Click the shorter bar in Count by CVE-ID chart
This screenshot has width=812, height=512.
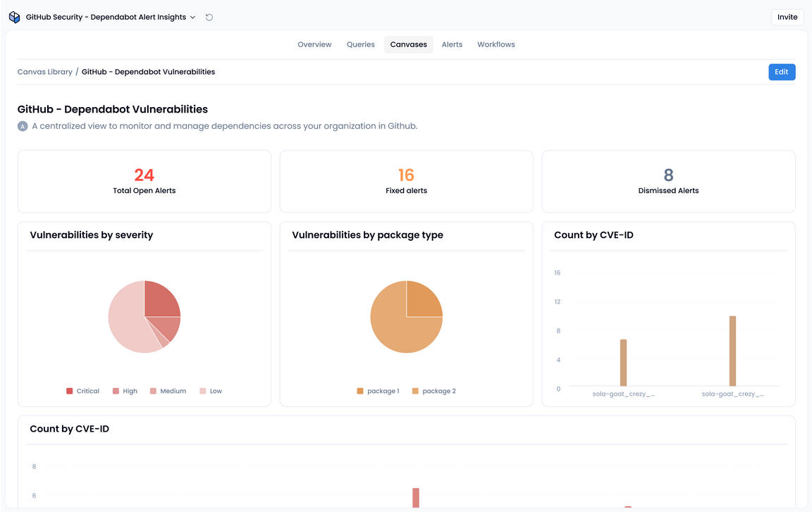pos(624,363)
